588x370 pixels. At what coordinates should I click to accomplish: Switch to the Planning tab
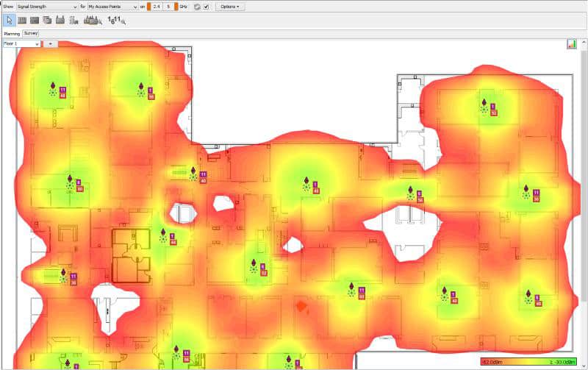pos(12,34)
